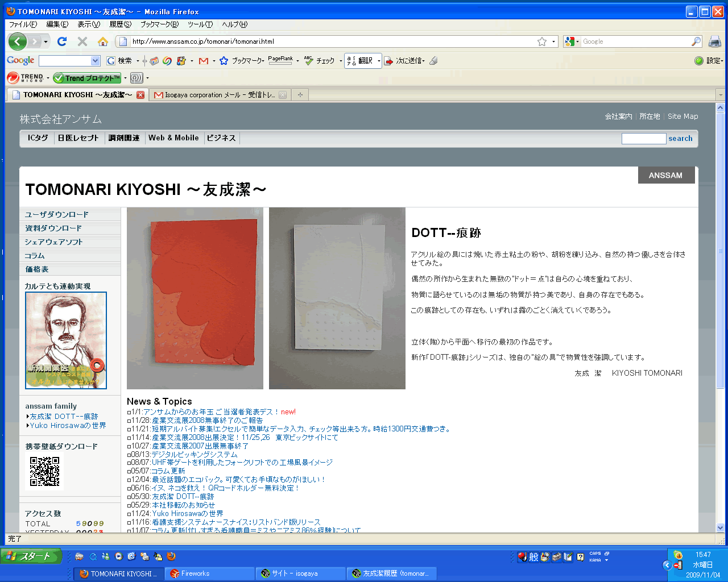Open the ファイル(F) menu

(23, 24)
